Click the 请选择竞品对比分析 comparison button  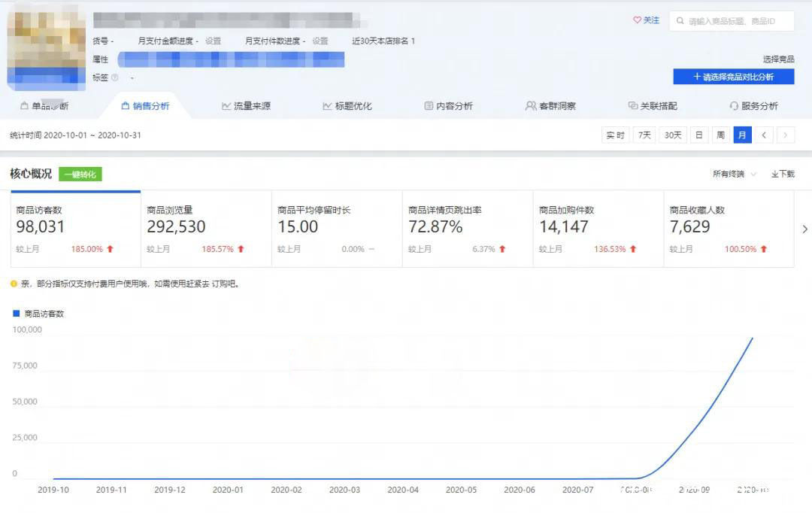[733, 77]
